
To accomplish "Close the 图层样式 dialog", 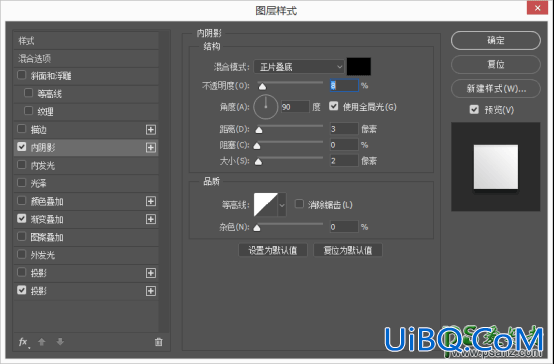I will point(537,8).
